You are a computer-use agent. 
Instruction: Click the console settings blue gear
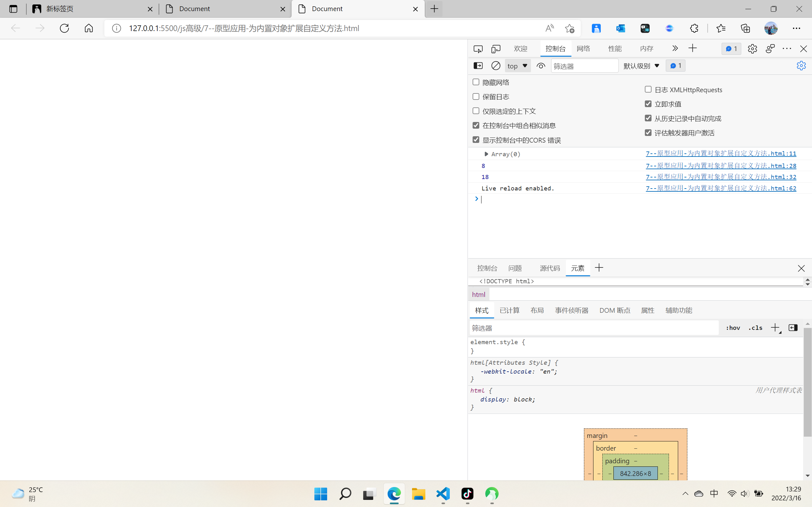pyautogui.click(x=801, y=66)
